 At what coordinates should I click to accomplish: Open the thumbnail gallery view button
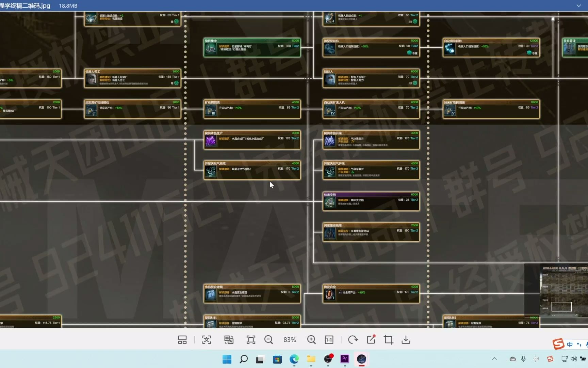tap(182, 340)
